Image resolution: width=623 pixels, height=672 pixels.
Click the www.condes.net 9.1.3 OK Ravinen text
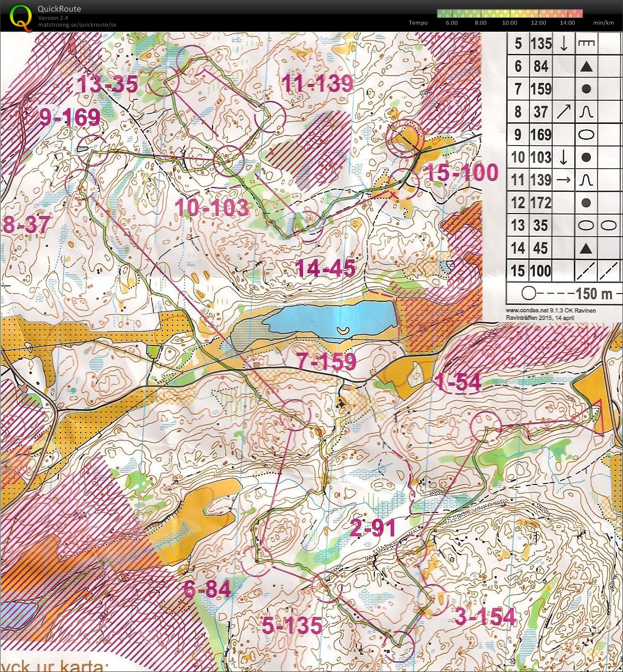point(551,311)
